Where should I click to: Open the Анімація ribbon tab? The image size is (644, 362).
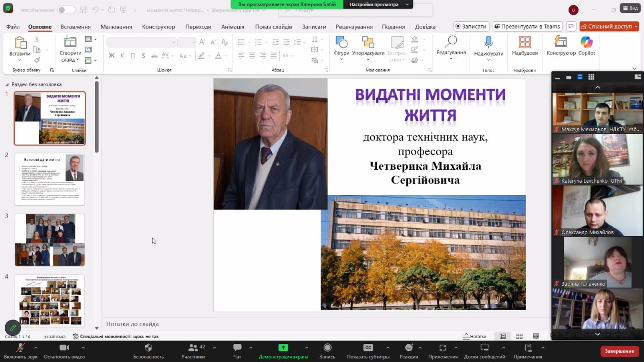tap(232, 27)
